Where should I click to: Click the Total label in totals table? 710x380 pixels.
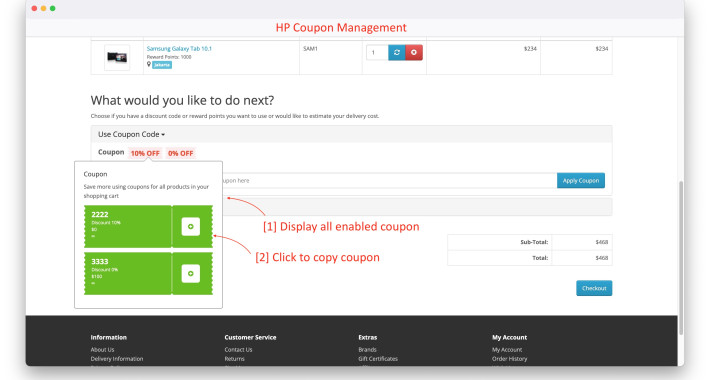pyautogui.click(x=540, y=258)
